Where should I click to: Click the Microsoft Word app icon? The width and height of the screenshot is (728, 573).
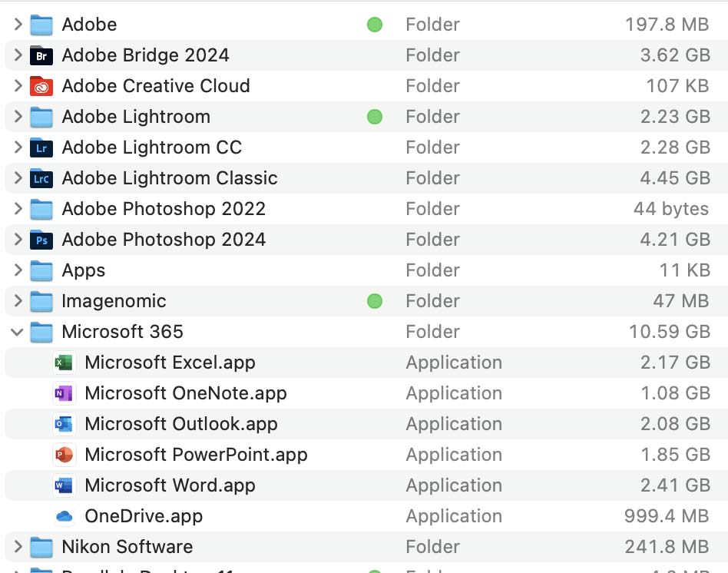tap(65, 485)
